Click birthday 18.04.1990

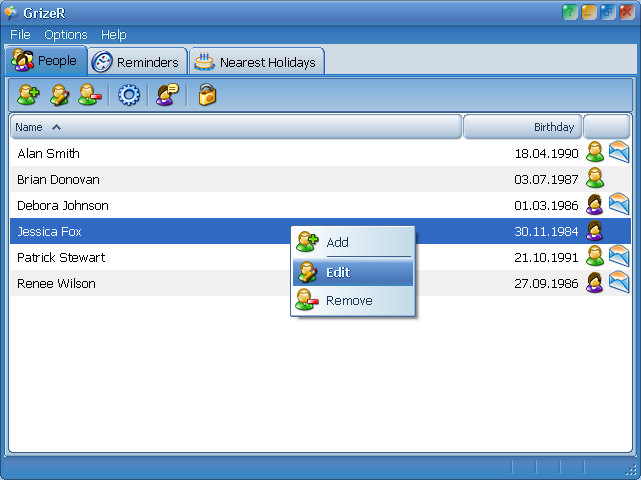click(x=546, y=153)
